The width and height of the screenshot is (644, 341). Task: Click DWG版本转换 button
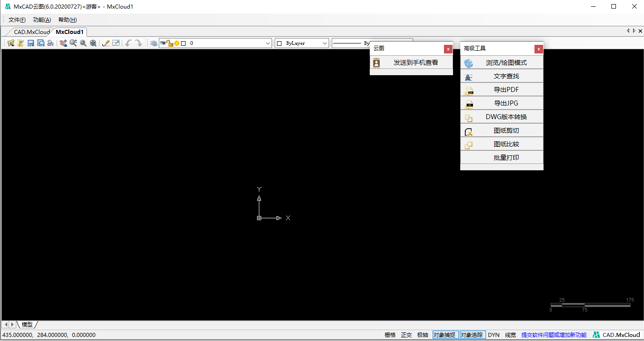coord(502,117)
